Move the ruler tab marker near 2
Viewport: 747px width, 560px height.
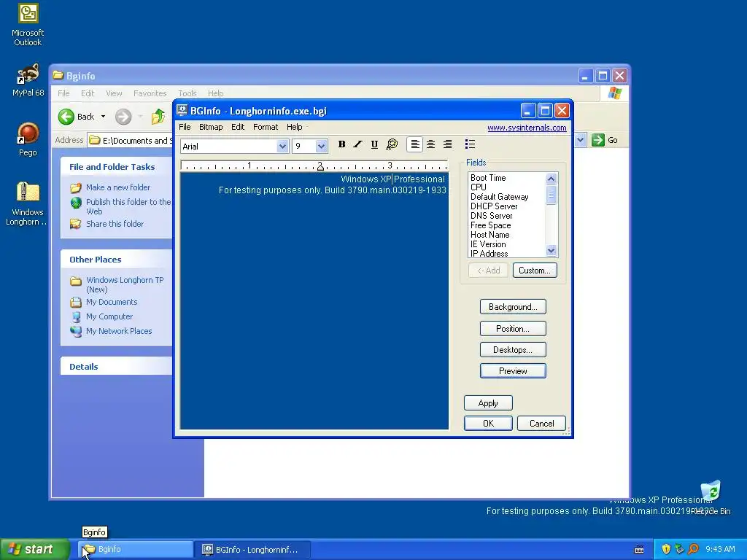pos(320,166)
